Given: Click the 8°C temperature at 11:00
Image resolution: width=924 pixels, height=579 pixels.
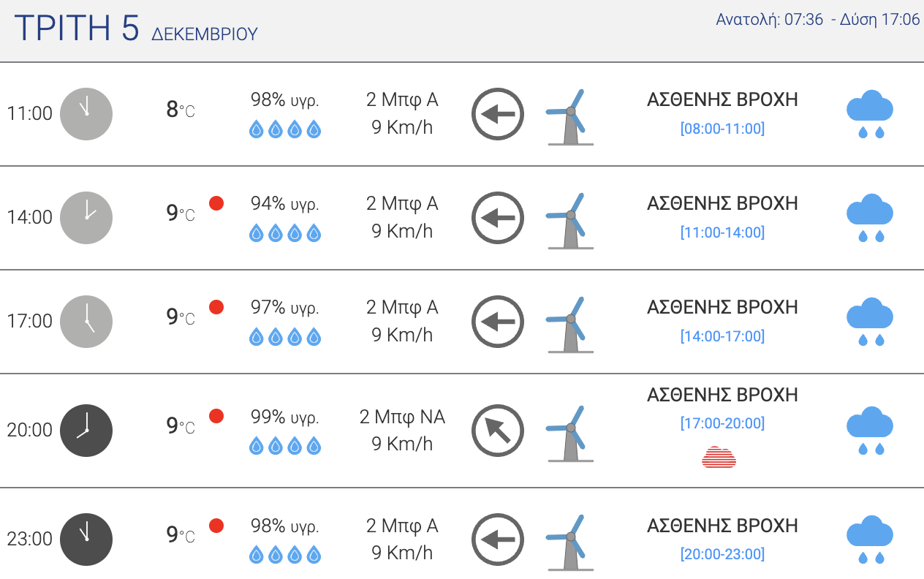Looking at the screenshot, I should 180,110.
